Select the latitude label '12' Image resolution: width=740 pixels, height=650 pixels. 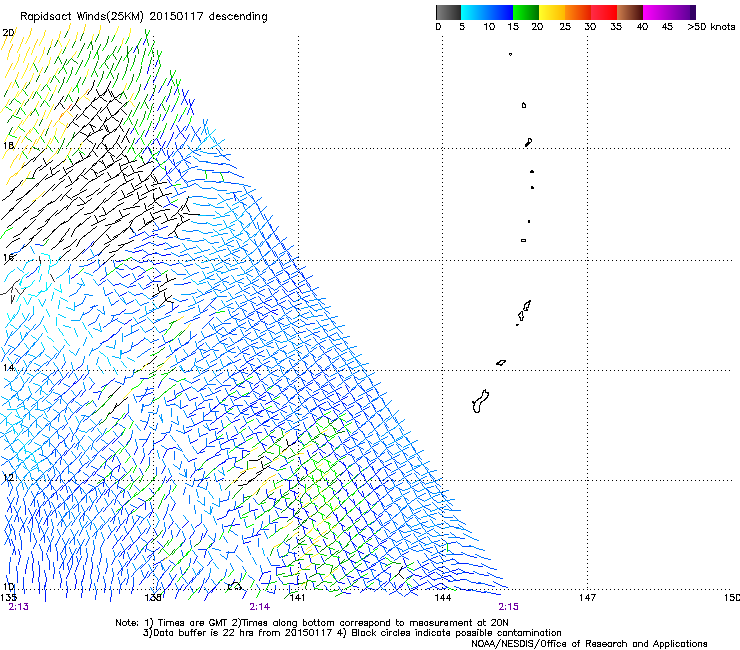(x=8, y=478)
